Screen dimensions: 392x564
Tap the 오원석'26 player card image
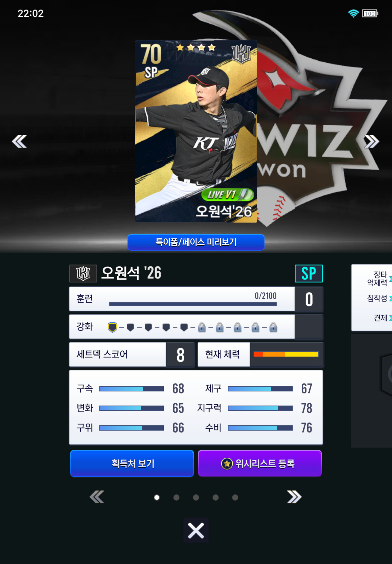(x=196, y=131)
